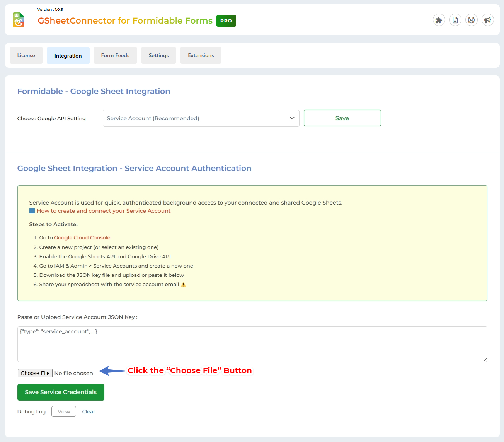Open the Extensions tab
Viewport: 504px width, 442px height.
pyautogui.click(x=201, y=55)
